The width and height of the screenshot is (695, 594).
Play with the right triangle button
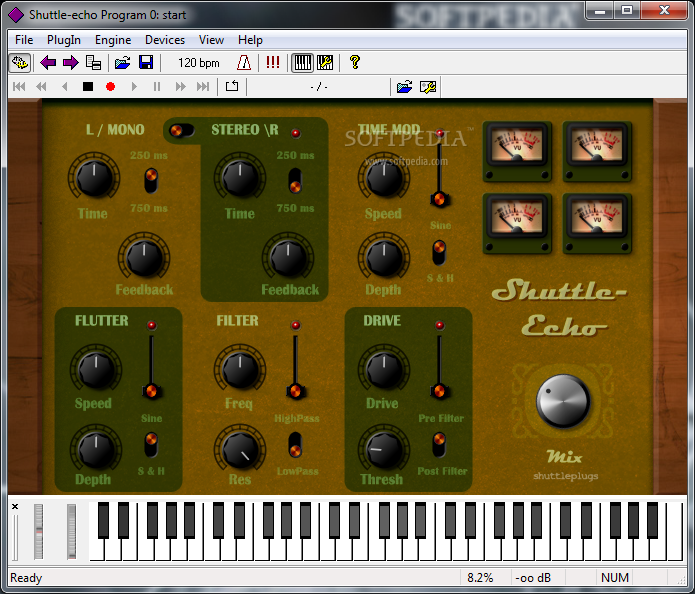pos(134,86)
